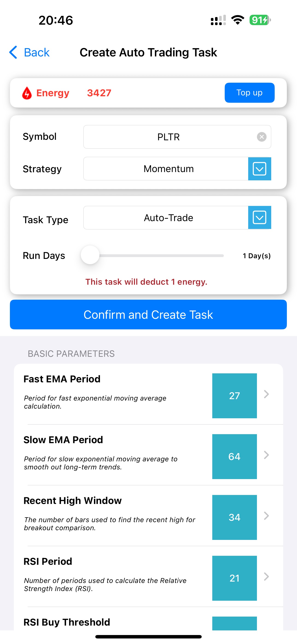Tap the Slow EMA value 64
Image resolution: width=297 pixels, height=644 pixels.
point(234,457)
